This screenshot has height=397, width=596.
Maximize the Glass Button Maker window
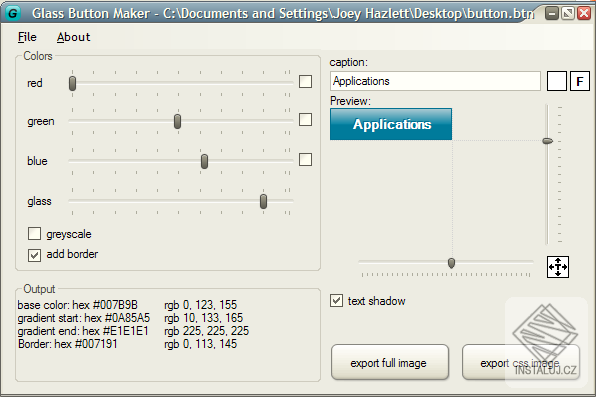[568, 14]
